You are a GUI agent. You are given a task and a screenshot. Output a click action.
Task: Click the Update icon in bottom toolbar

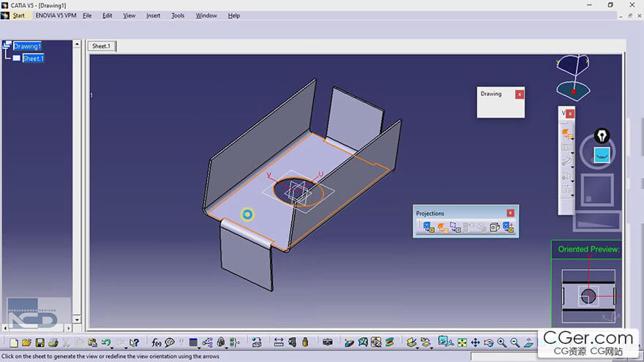point(257,342)
